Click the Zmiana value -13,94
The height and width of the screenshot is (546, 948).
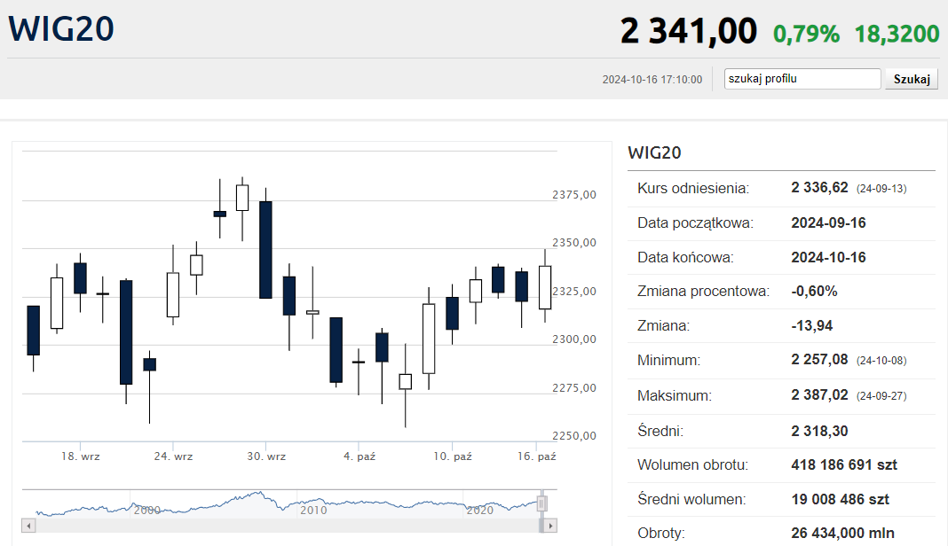point(812,326)
